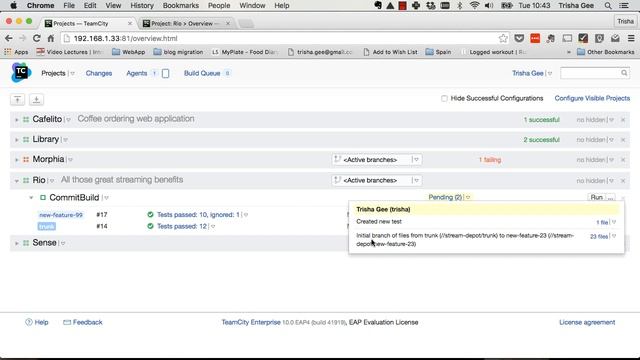640x360 pixels.
Task: Click the Morphia project red grid icon
Action: point(26,160)
